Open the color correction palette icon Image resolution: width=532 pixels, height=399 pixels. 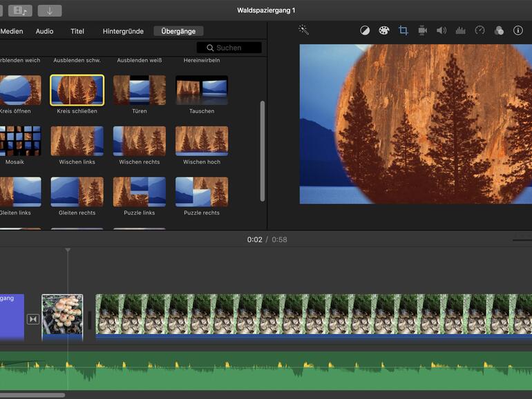pos(383,30)
